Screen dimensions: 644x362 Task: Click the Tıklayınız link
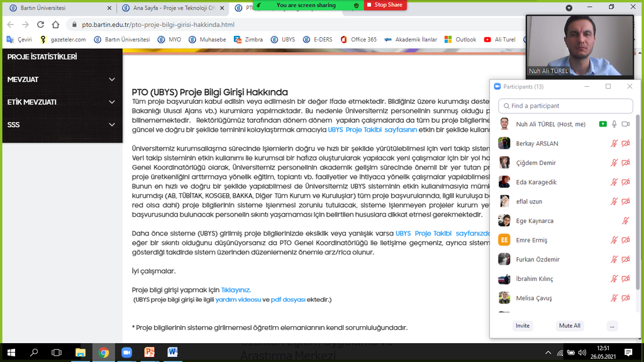[x=236, y=290]
